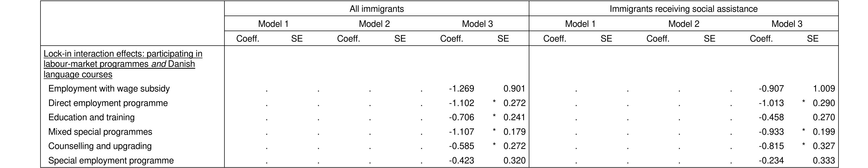868x168 pixels.
Task: Select the Special employment programme row label
Action: 111,160
